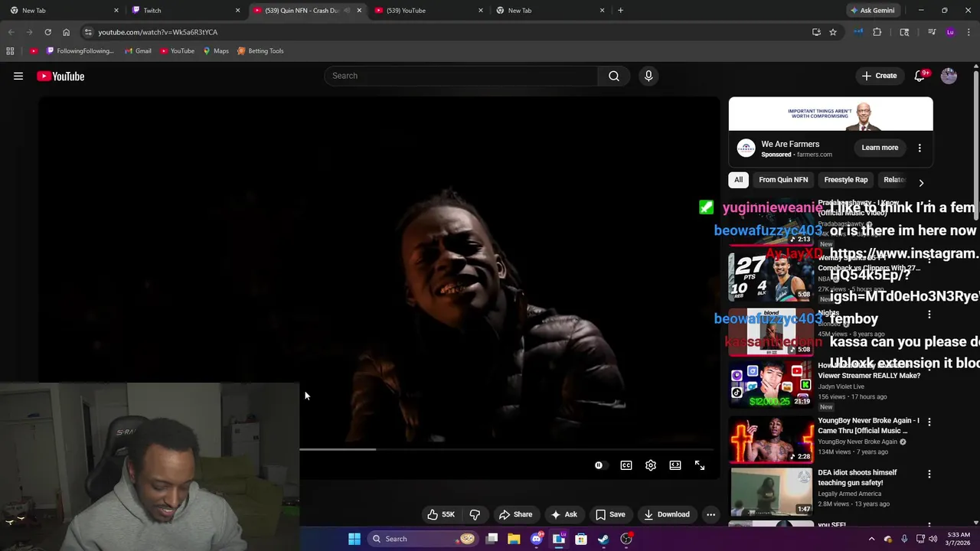Show hidden system tray icons chevron
Image resolution: width=980 pixels, height=551 pixels.
871,539
